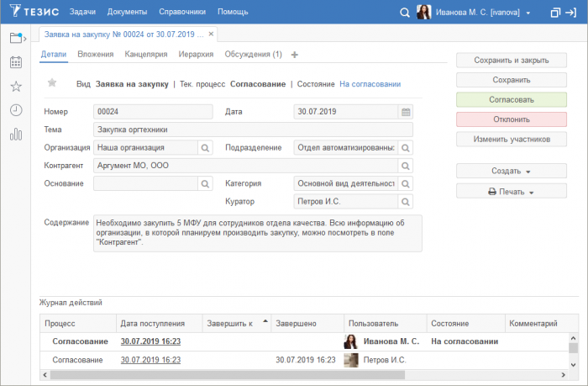
Task: Switch to the Вложения tab
Action: [95, 55]
